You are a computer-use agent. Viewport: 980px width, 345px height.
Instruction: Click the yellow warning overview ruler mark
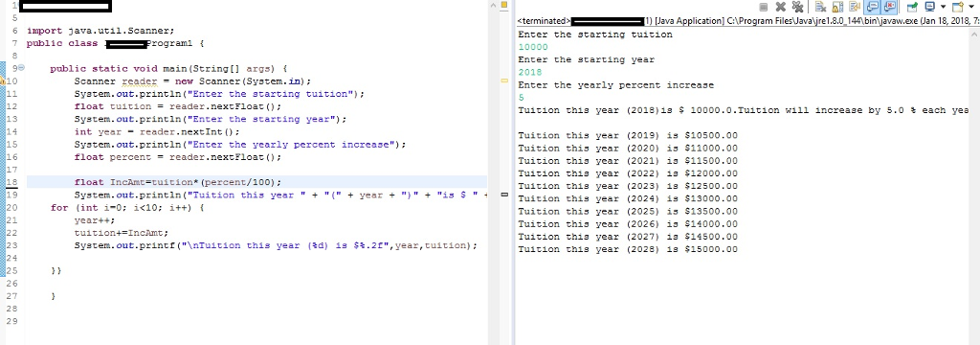pyautogui.click(x=503, y=80)
